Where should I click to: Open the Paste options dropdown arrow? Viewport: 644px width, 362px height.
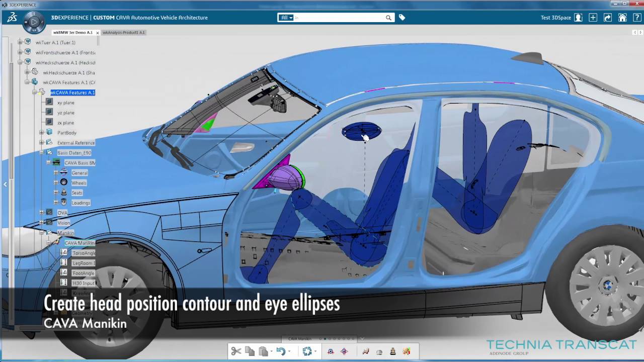point(271,351)
